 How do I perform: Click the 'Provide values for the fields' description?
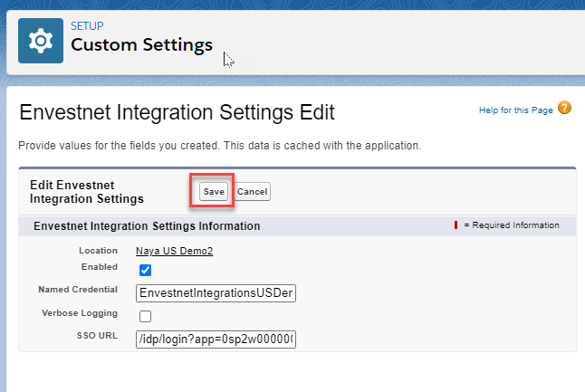pyautogui.click(x=220, y=146)
